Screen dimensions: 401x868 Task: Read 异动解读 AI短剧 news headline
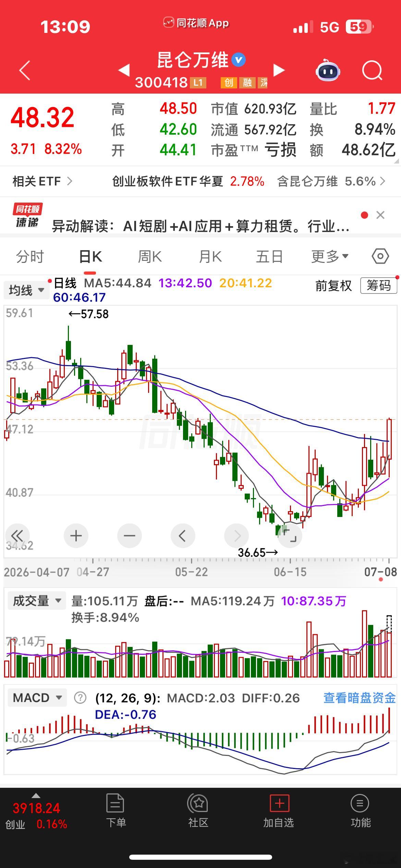[x=200, y=226]
